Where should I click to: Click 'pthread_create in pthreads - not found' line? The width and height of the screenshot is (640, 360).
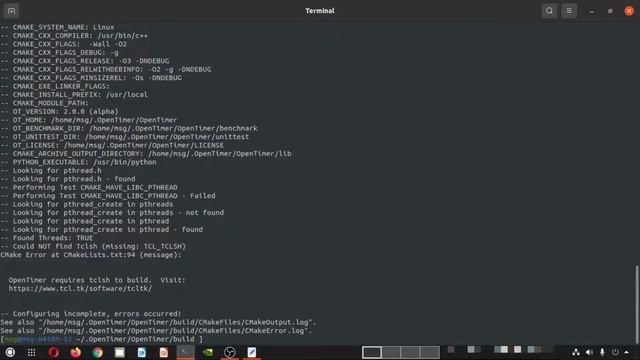[112, 213]
